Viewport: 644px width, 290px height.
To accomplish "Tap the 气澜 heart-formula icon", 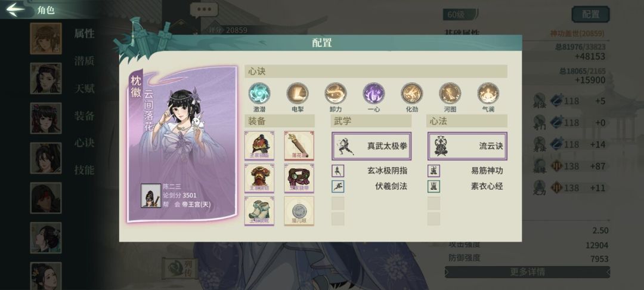I will point(488,93).
